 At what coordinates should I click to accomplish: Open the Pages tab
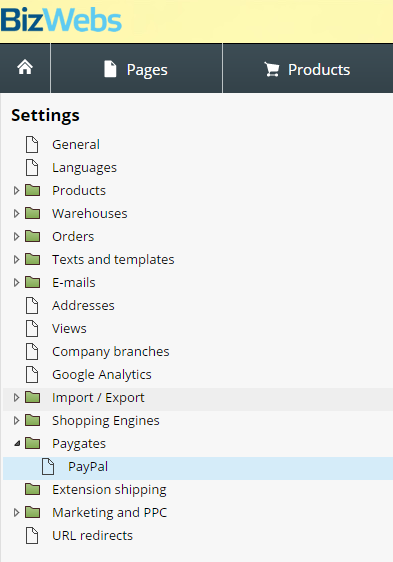click(136, 68)
